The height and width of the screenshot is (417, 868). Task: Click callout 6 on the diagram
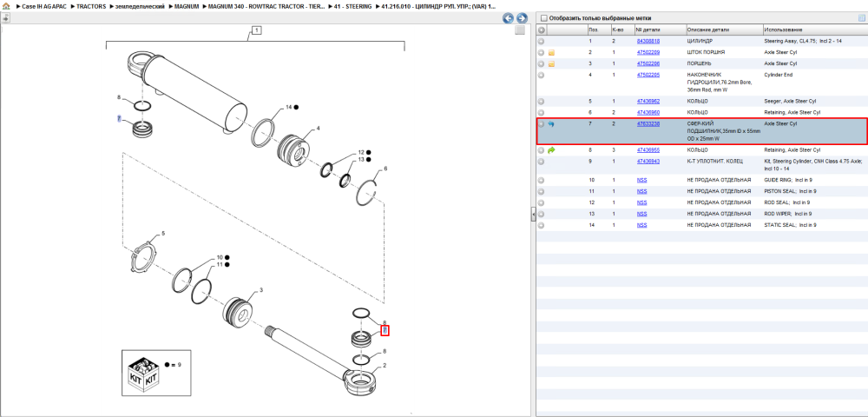click(385, 169)
